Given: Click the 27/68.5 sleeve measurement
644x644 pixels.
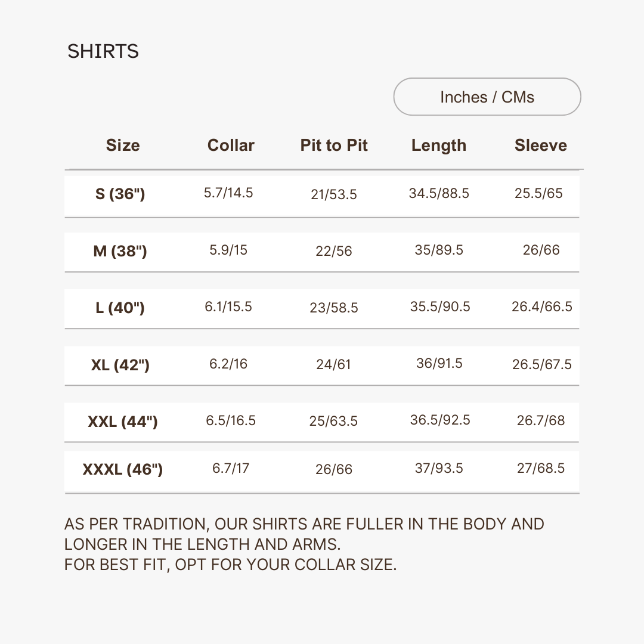Looking at the screenshot, I should point(540,468).
